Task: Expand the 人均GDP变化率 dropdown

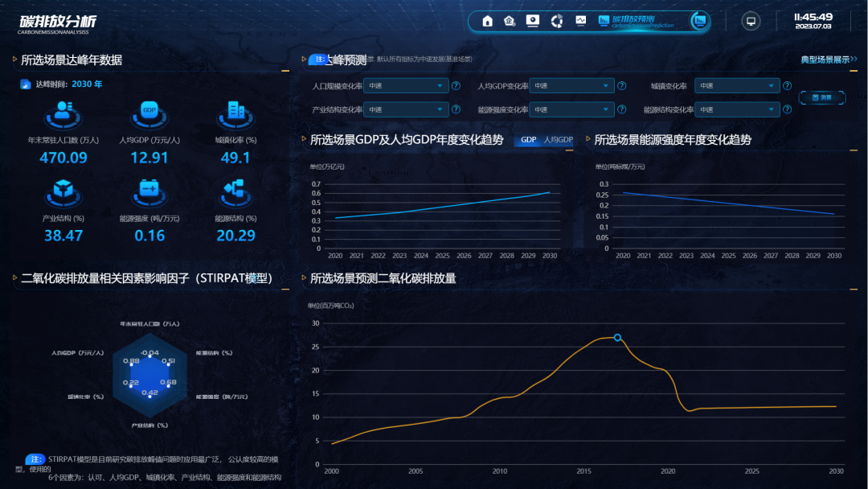Action: pyautogui.click(x=571, y=86)
